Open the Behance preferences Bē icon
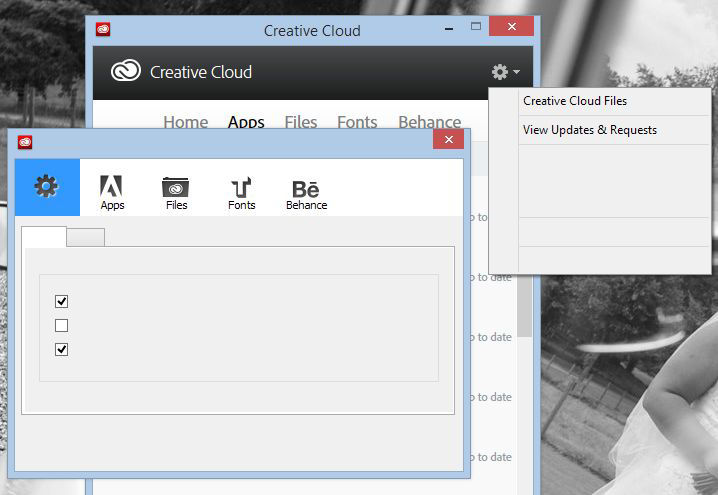This screenshot has height=495, width=718. coord(306,194)
